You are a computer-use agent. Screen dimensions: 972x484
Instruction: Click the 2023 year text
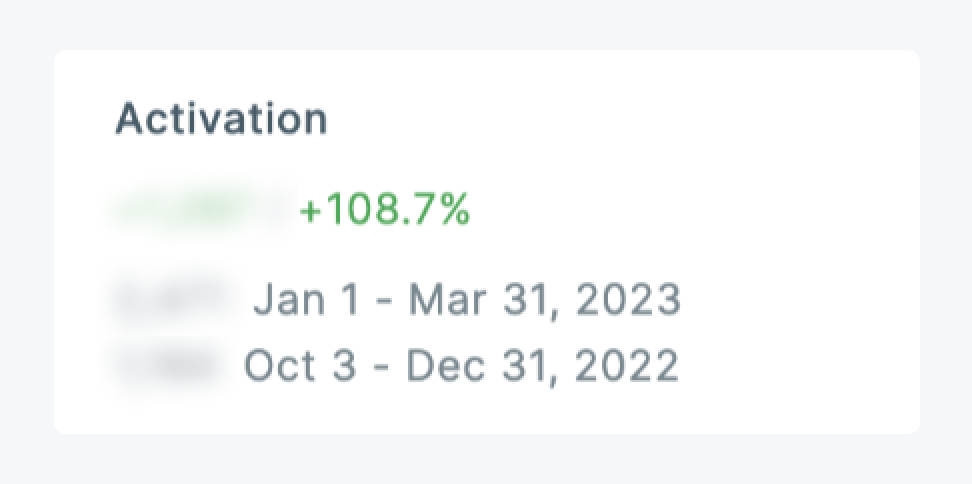[628, 299]
